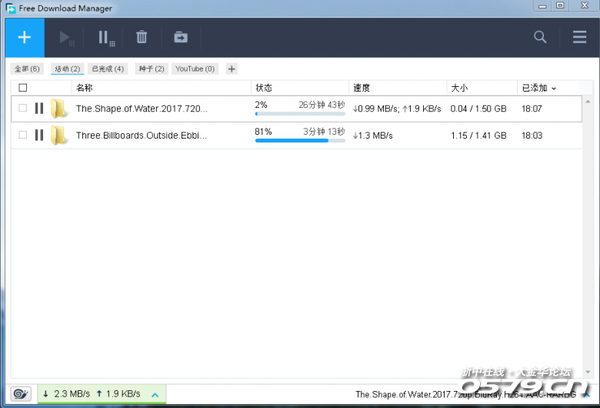Check the box for The.Shape.of.Water row
Viewport: 600px width, 408px height.
pyautogui.click(x=22, y=108)
